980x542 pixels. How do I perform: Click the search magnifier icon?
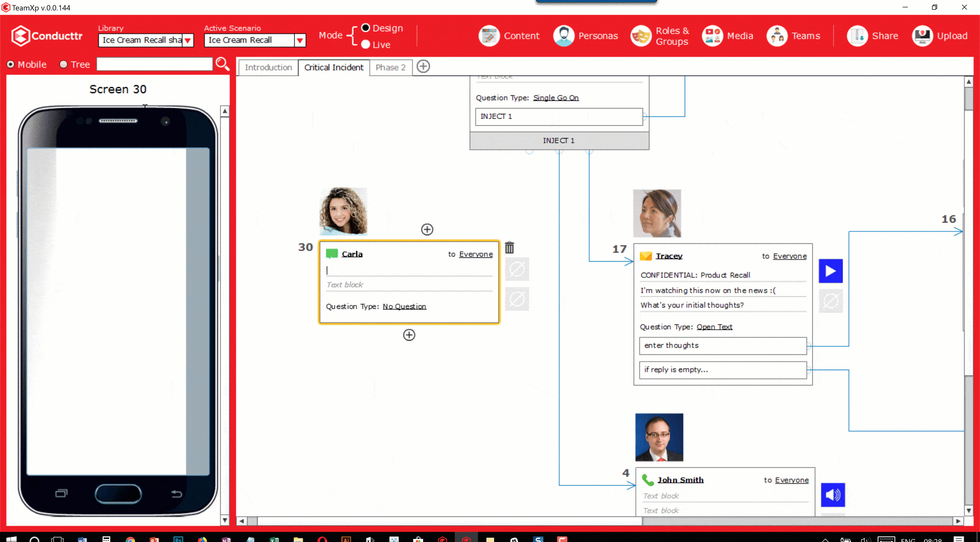tap(223, 64)
